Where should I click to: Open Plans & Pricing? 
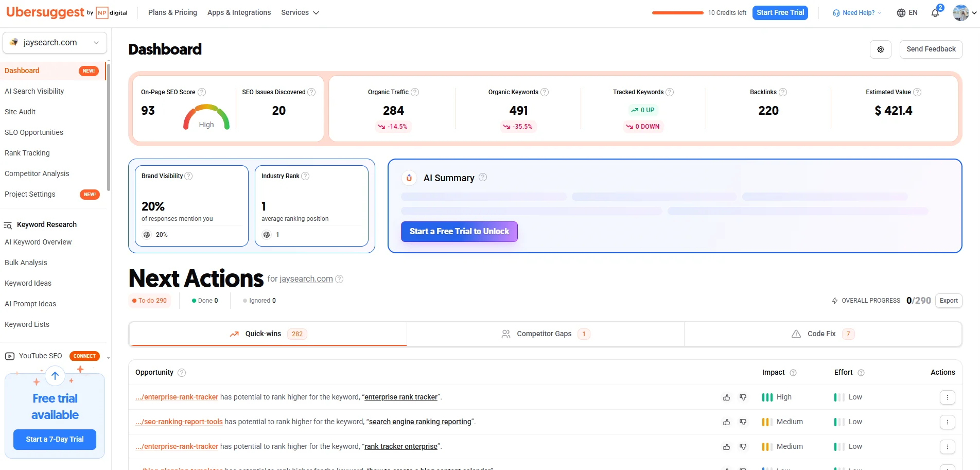(x=172, y=12)
